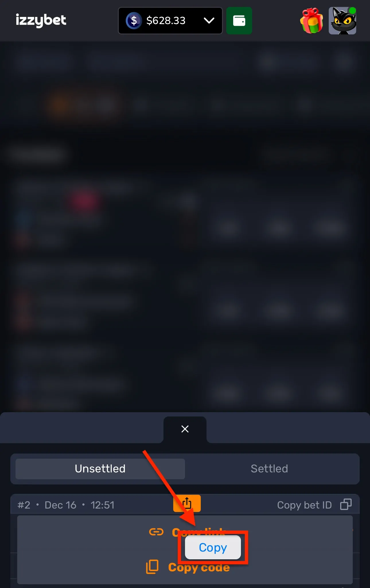370x588 pixels.
Task: Select bet #2 Dec 16 12:51 header
Action: click(x=66, y=505)
